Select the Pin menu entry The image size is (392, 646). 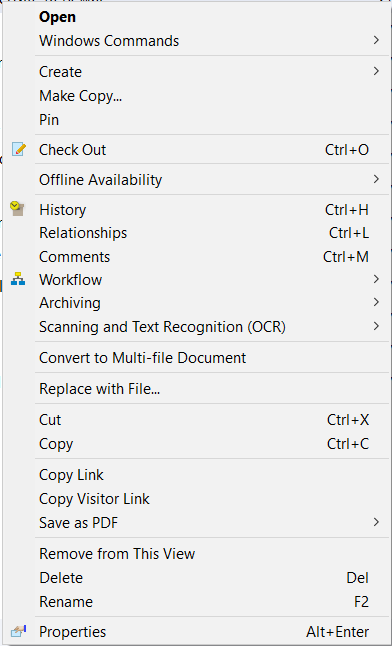pos(196,120)
